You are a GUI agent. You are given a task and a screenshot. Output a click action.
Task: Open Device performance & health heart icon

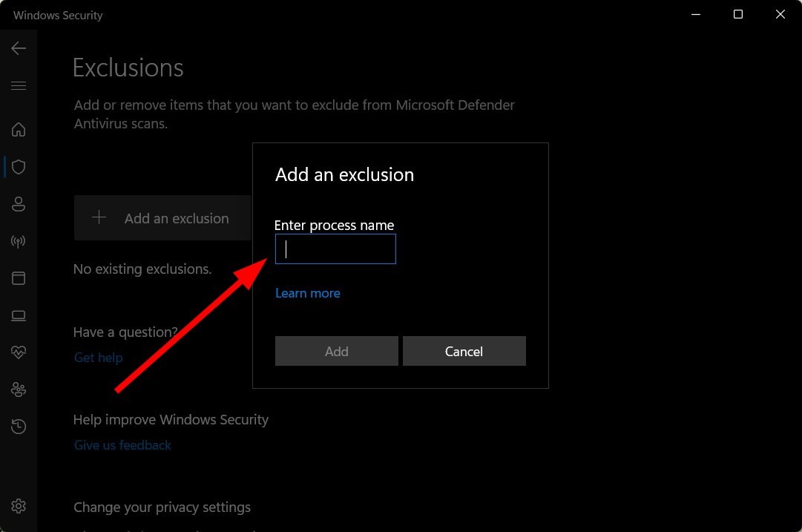coord(19,352)
